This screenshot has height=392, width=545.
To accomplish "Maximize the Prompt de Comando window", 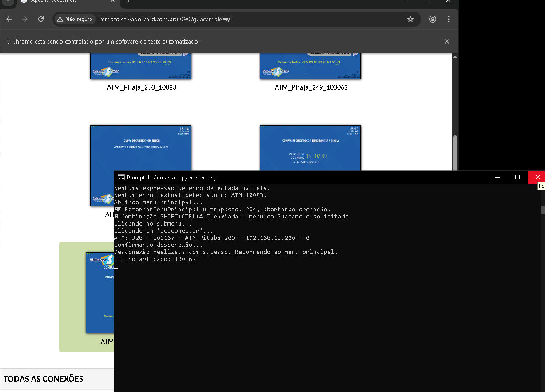I will click(x=517, y=177).
